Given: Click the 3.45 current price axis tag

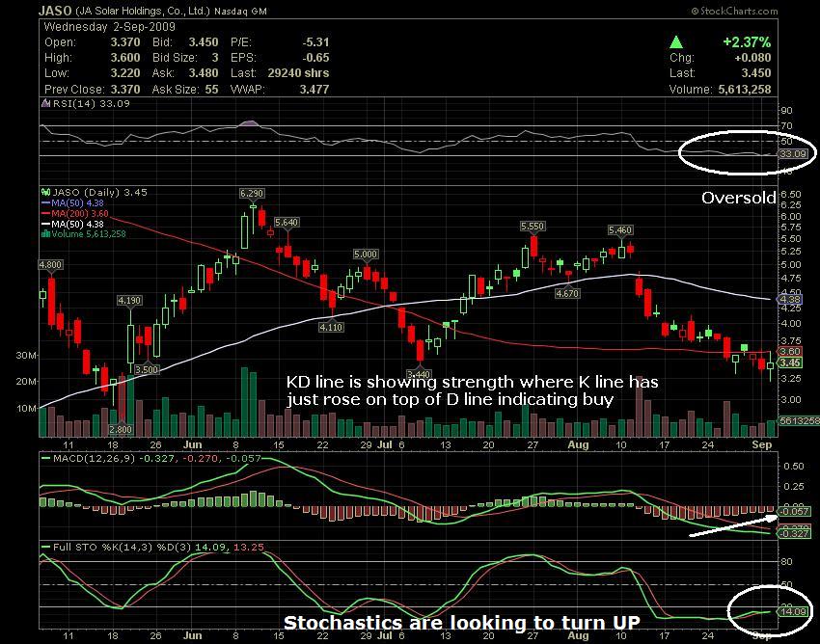Looking at the screenshot, I should [x=790, y=362].
